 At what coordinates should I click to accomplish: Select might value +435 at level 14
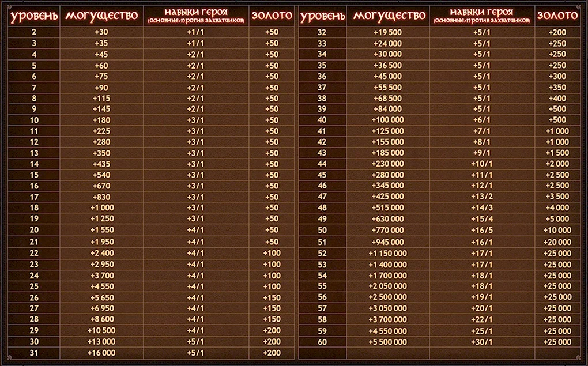[x=101, y=164]
